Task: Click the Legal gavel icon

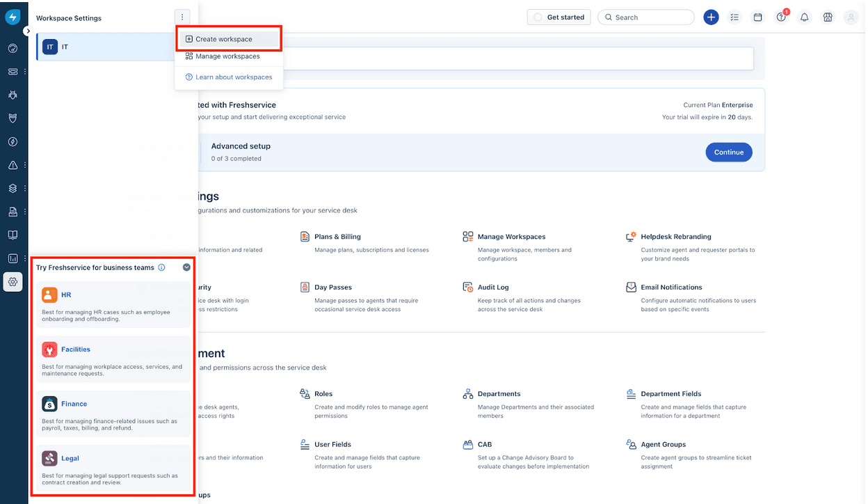Action: pyautogui.click(x=49, y=458)
